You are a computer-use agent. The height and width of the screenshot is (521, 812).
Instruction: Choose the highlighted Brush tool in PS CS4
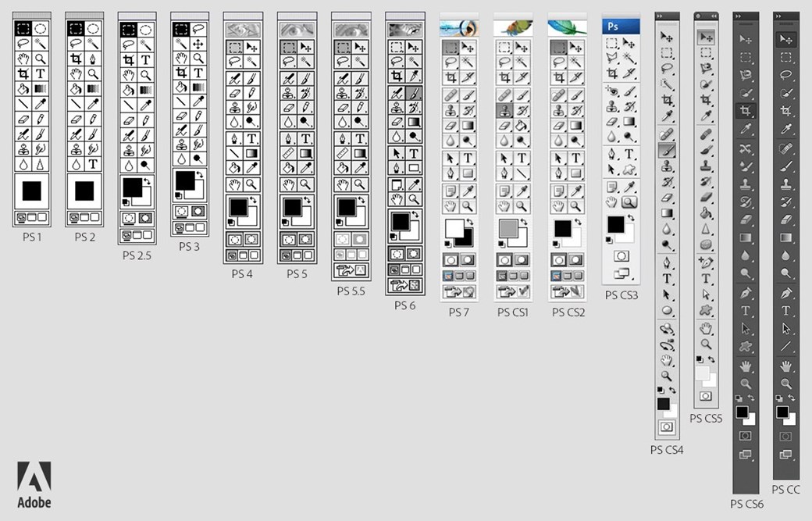coord(667,150)
